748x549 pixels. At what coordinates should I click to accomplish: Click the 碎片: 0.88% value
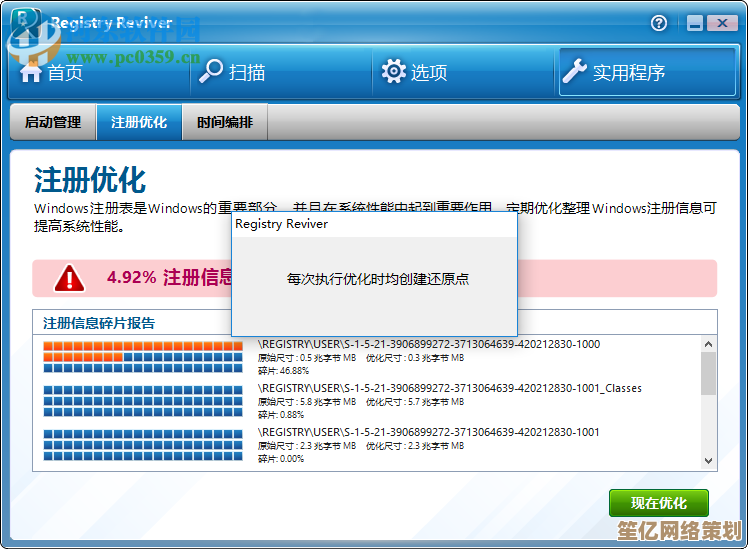tap(281, 414)
